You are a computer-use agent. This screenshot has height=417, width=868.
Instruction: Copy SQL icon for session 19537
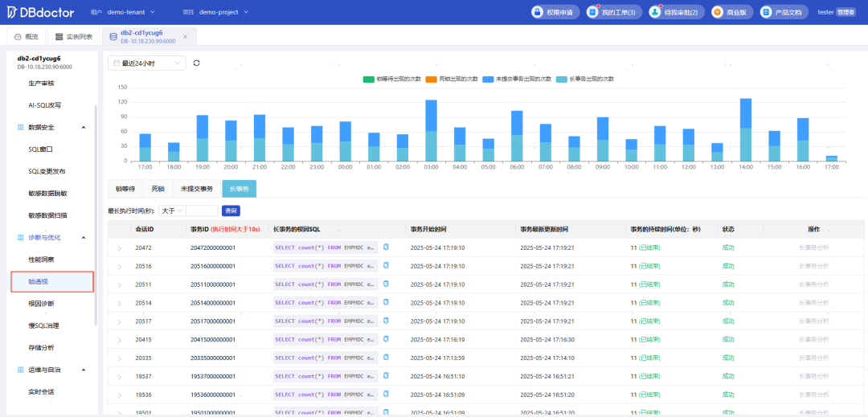[x=386, y=375]
